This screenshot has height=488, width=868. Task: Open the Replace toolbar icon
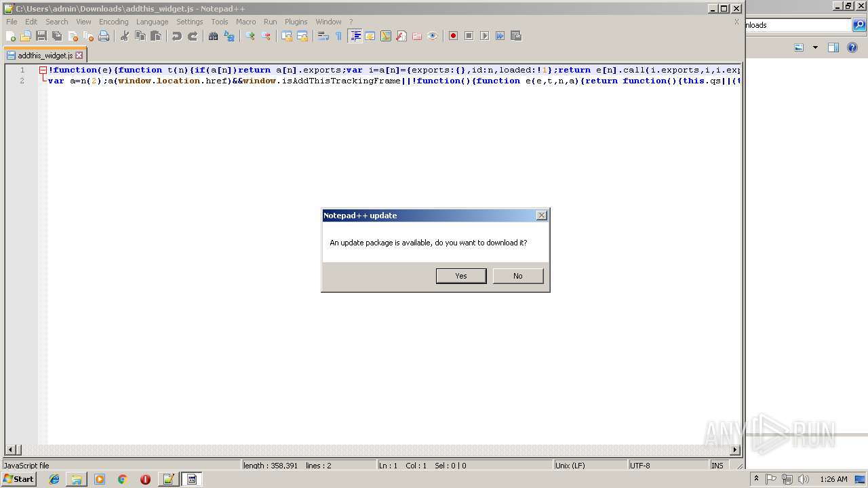pos(229,36)
